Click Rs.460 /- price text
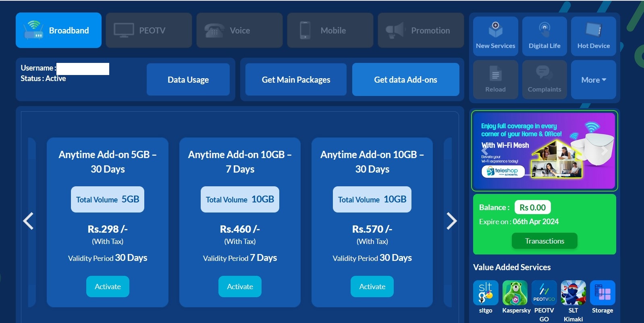The image size is (644, 323). pyautogui.click(x=240, y=229)
